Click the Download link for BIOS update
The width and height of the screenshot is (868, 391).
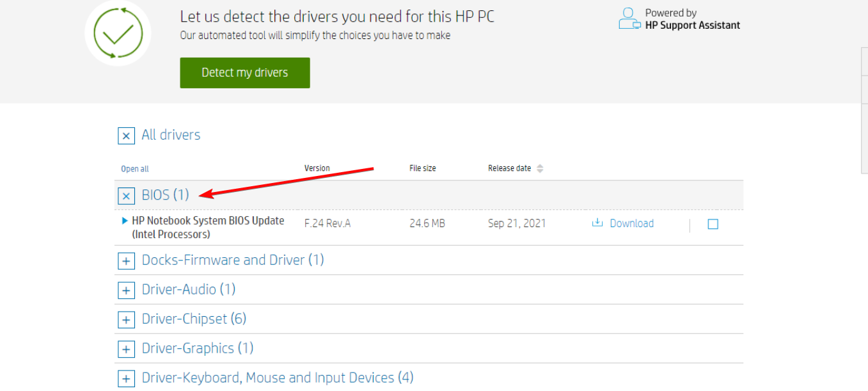[x=631, y=223]
